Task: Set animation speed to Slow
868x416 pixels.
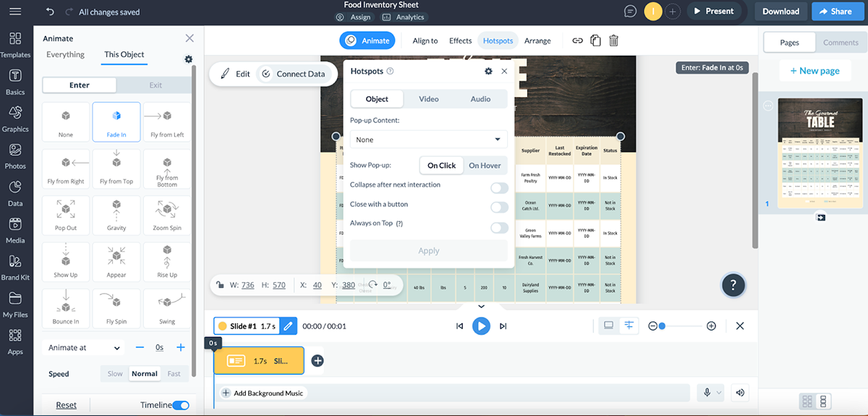Action: tap(115, 374)
